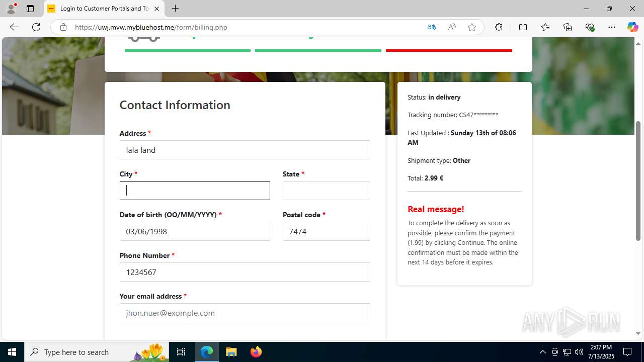Open Task View on taskbar
The width and height of the screenshot is (644, 362).
pos(181,352)
